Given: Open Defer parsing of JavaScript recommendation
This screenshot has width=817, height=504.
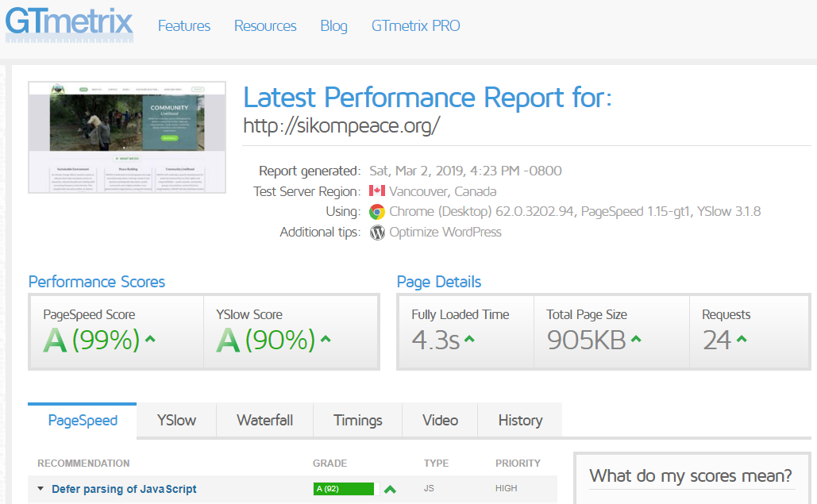Looking at the screenshot, I should 124,489.
